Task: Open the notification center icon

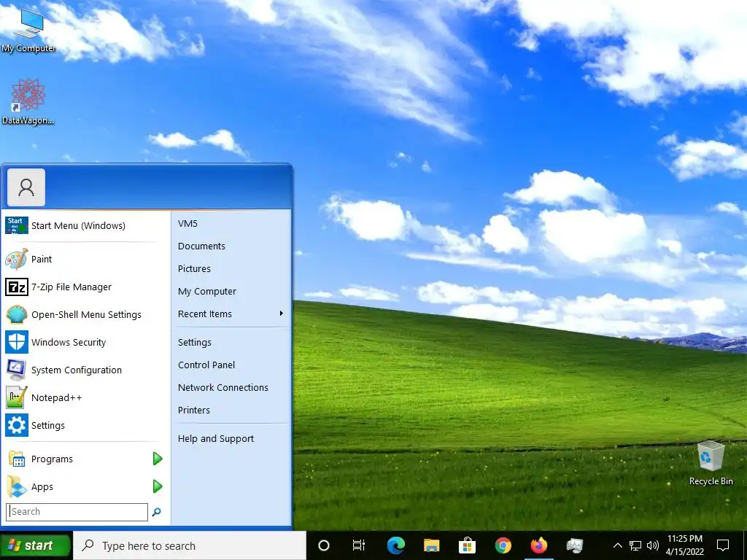Action: pos(723,545)
